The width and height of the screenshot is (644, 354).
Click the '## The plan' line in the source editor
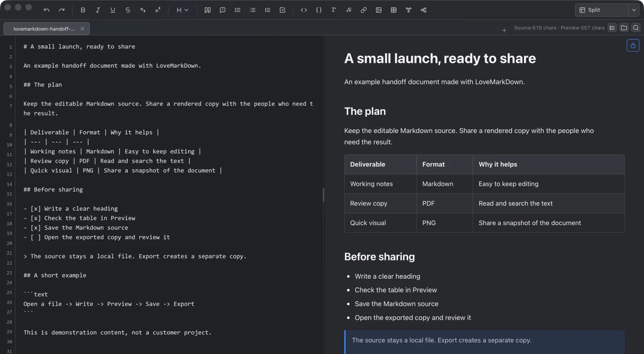click(x=43, y=85)
